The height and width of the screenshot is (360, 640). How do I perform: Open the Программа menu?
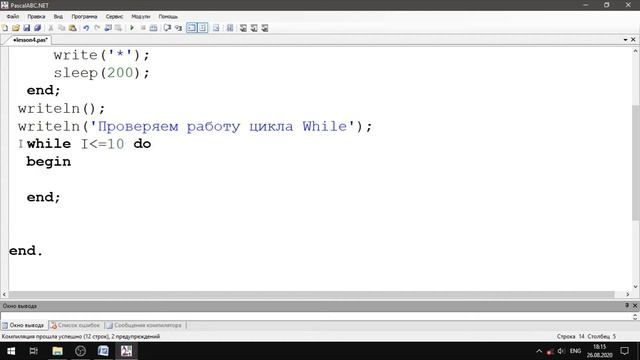coord(84,17)
